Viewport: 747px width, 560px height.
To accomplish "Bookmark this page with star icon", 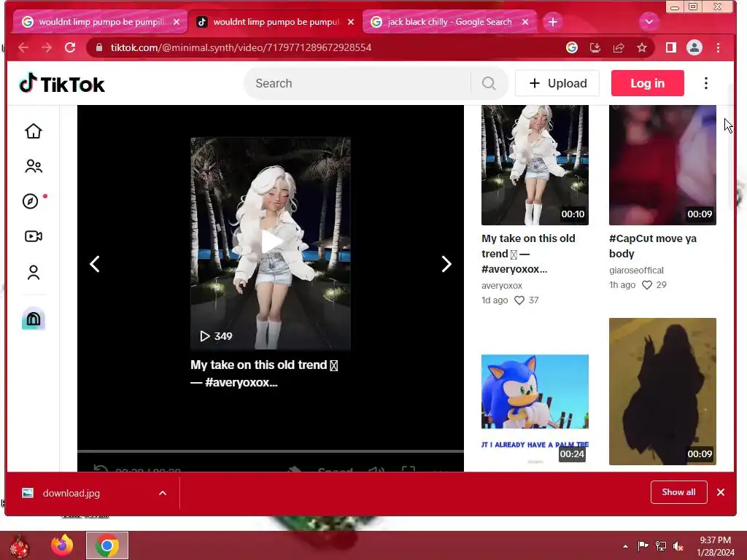I will pyautogui.click(x=642, y=47).
